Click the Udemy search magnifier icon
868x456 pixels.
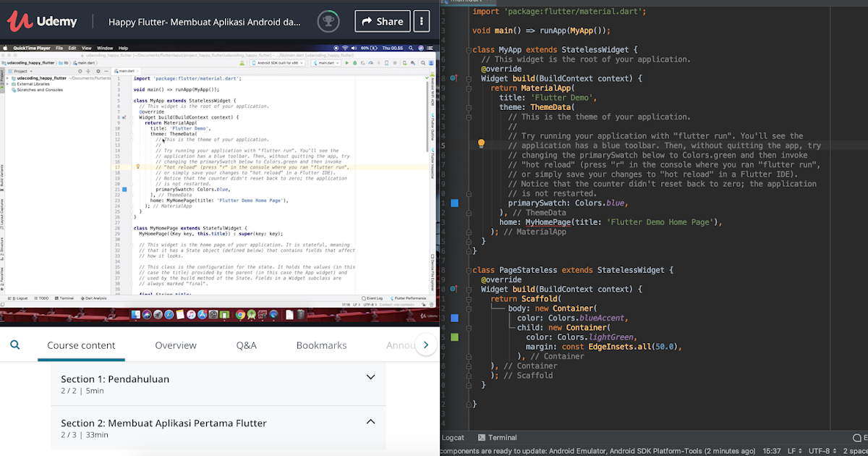point(15,345)
